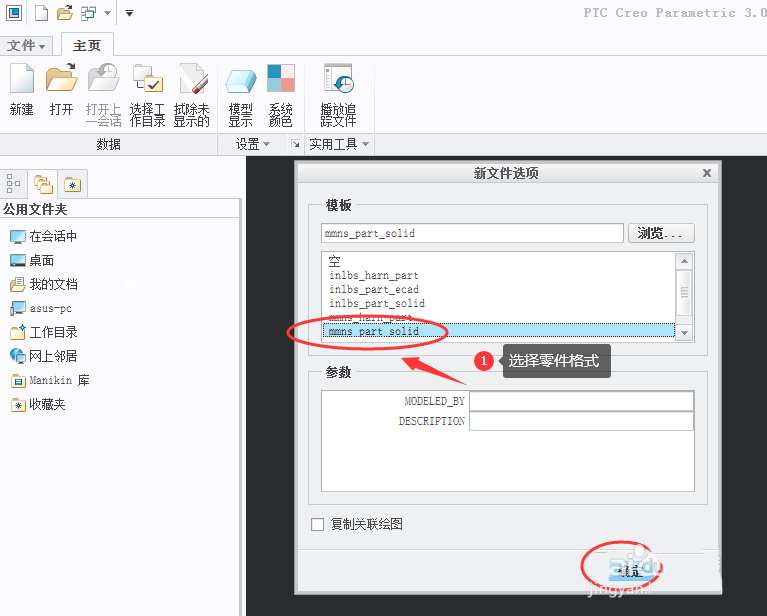Select the favorites navigator tab icon
767x616 pixels.
[72, 184]
